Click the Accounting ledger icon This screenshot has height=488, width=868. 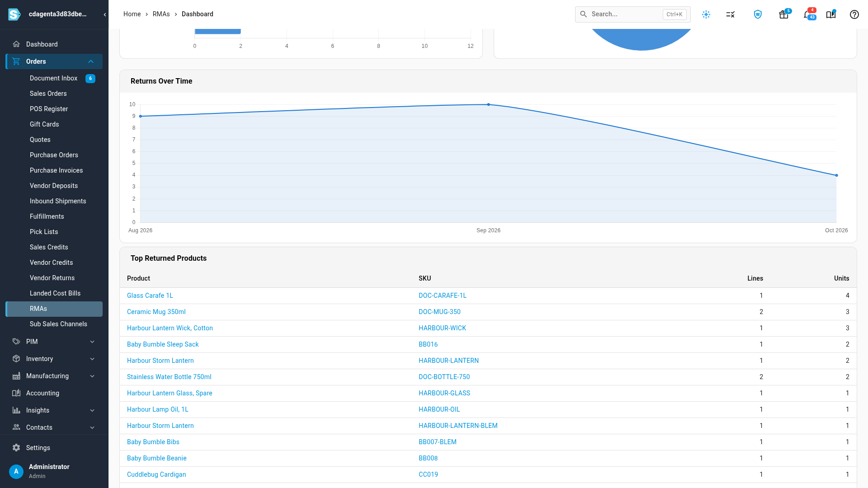[16, 393]
